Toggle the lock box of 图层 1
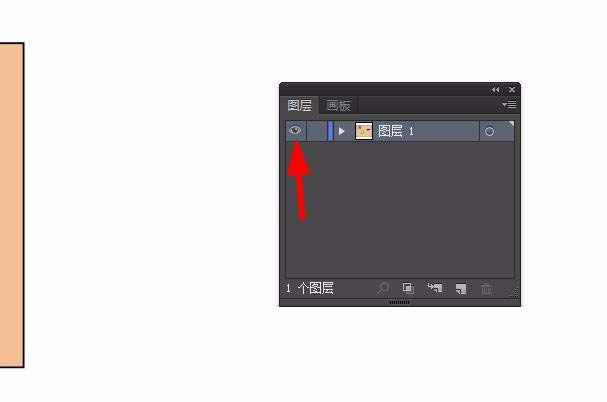607x402 pixels. (x=317, y=131)
